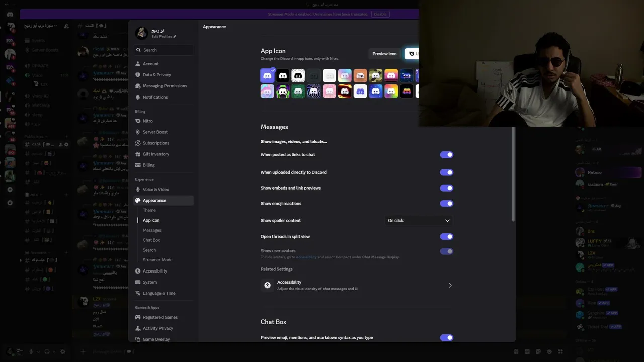Select Appearance in the settings sidebar

[164, 201]
